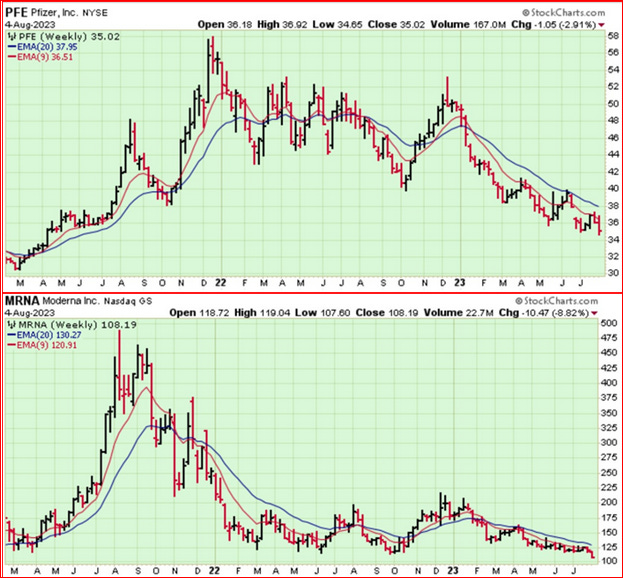Click the '22' year label on PFE chart
Screen dimensions: 623x578
pyautogui.click(x=220, y=283)
